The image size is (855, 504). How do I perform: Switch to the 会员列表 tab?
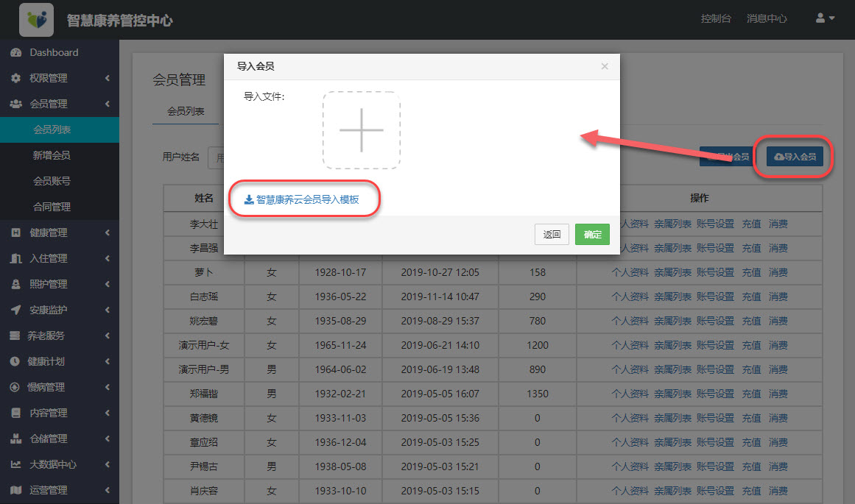(x=186, y=112)
